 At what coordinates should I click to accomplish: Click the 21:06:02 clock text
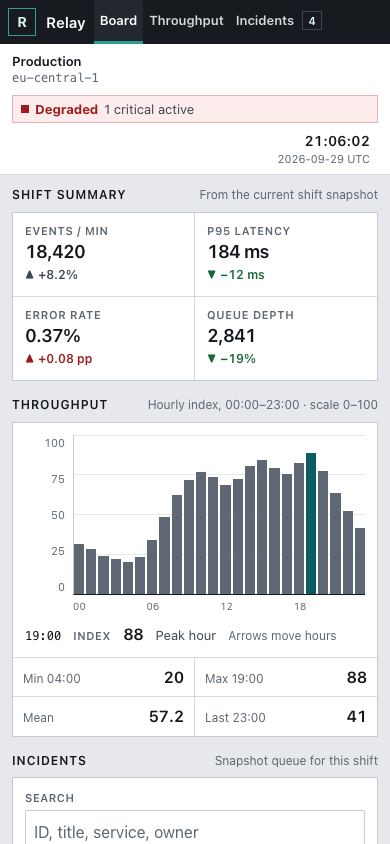(x=337, y=142)
